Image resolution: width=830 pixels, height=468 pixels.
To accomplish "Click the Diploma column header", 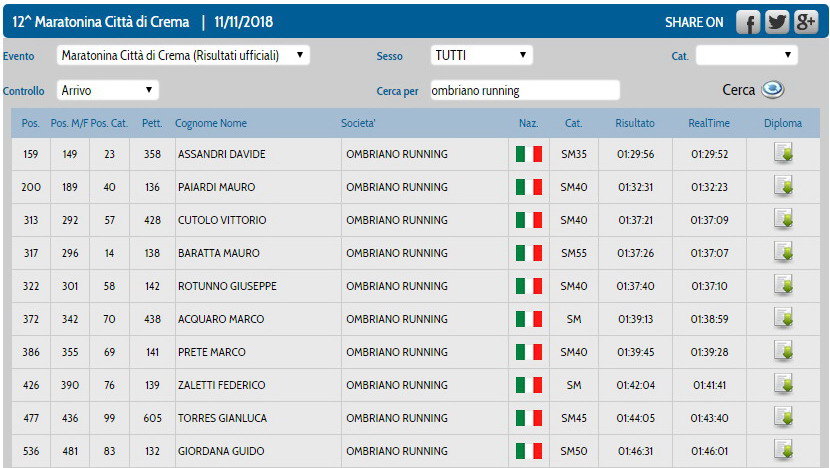I will 783,123.
